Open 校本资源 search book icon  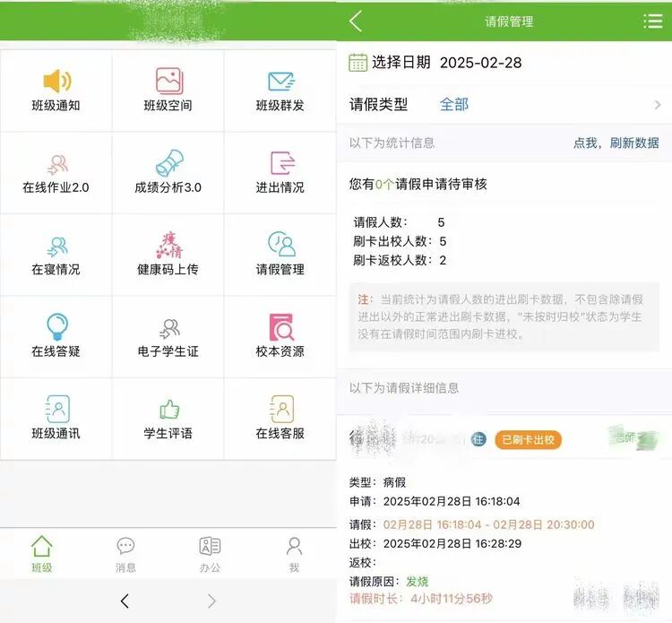[281, 327]
